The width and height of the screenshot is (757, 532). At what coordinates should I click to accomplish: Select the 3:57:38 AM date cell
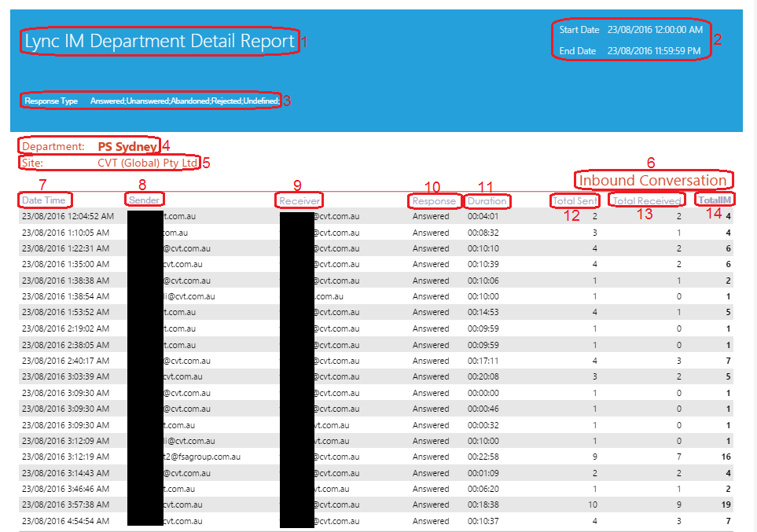(66, 505)
